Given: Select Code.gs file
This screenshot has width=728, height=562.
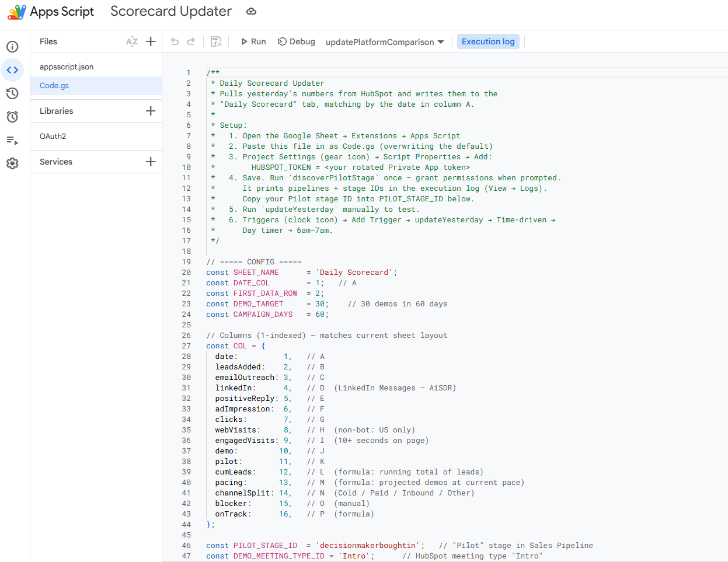Looking at the screenshot, I should pyautogui.click(x=96, y=86).
